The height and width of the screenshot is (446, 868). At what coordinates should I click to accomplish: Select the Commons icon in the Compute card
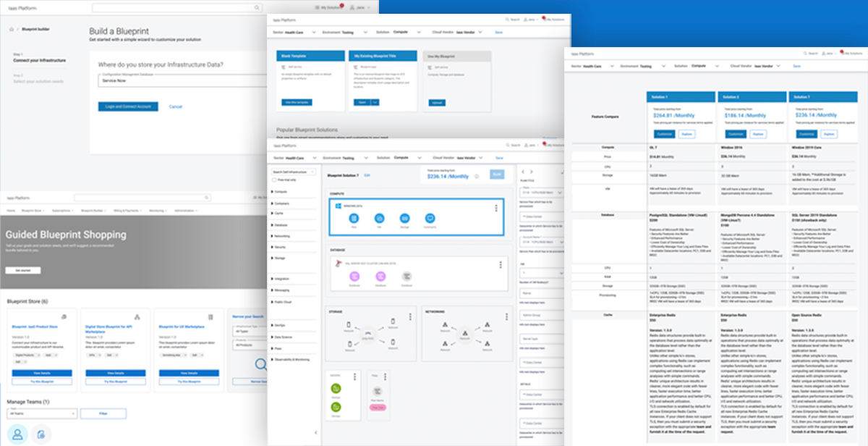click(430, 218)
